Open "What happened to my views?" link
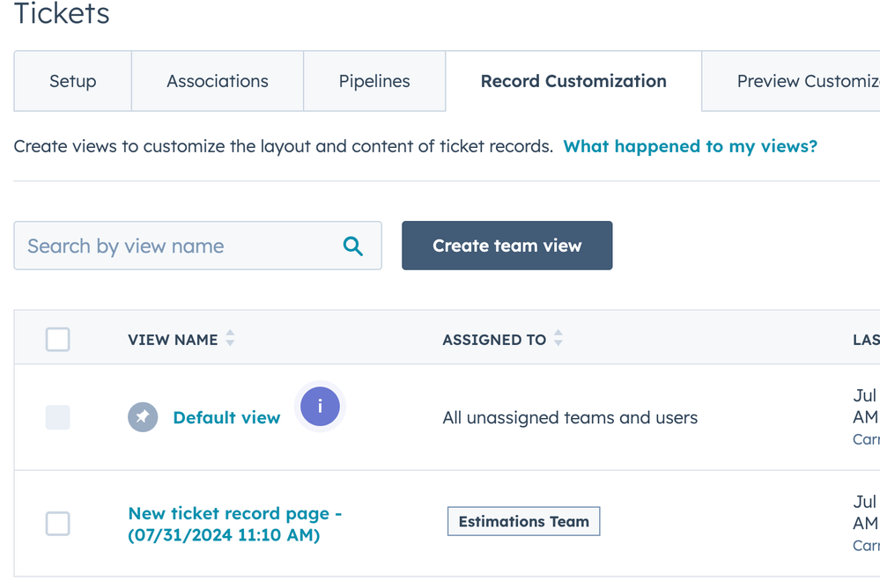880x588 pixels. tap(691, 146)
